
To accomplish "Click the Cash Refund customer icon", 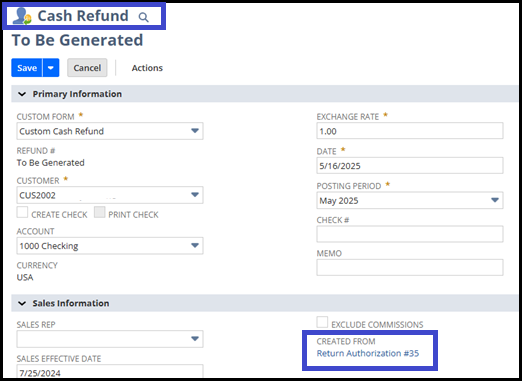I will pyautogui.click(x=22, y=16).
